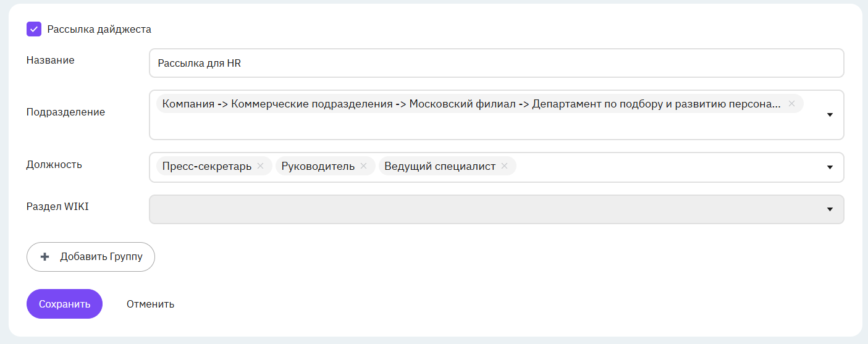Remove the Руководитель tag with its x icon
The image size is (868, 344).
tap(363, 166)
